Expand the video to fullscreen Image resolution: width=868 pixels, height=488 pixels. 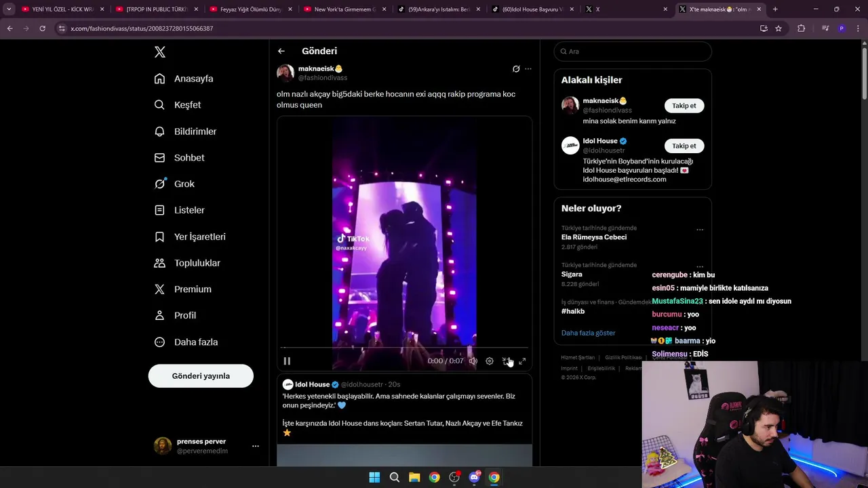click(522, 361)
